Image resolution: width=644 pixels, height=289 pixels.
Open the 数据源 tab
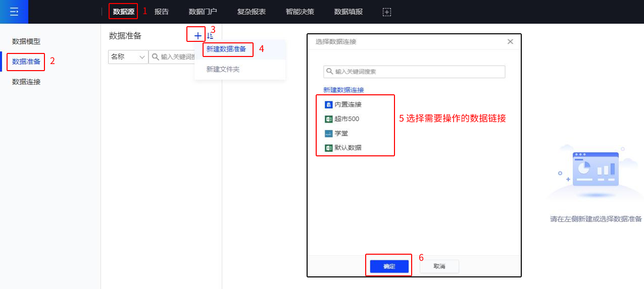coord(123,12)
